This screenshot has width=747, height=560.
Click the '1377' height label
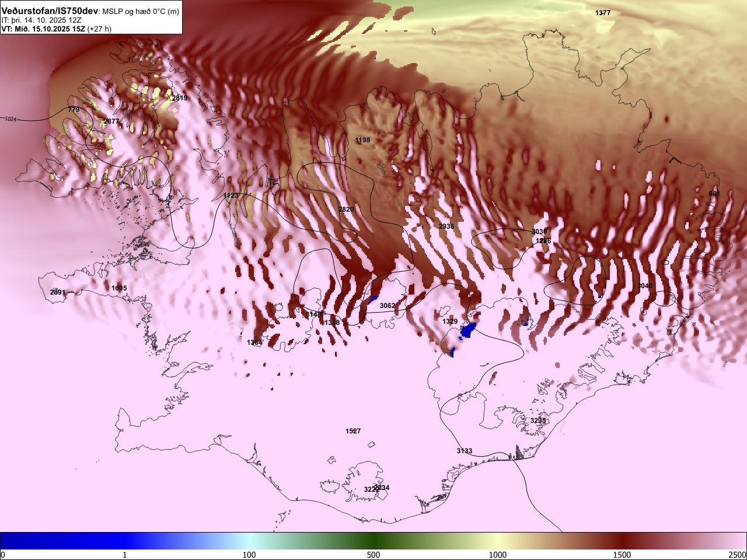pyautogui.click(x=603, y=13)
